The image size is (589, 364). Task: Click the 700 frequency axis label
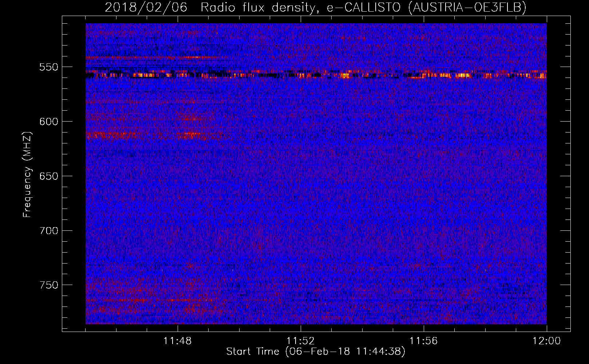point(49,231)
